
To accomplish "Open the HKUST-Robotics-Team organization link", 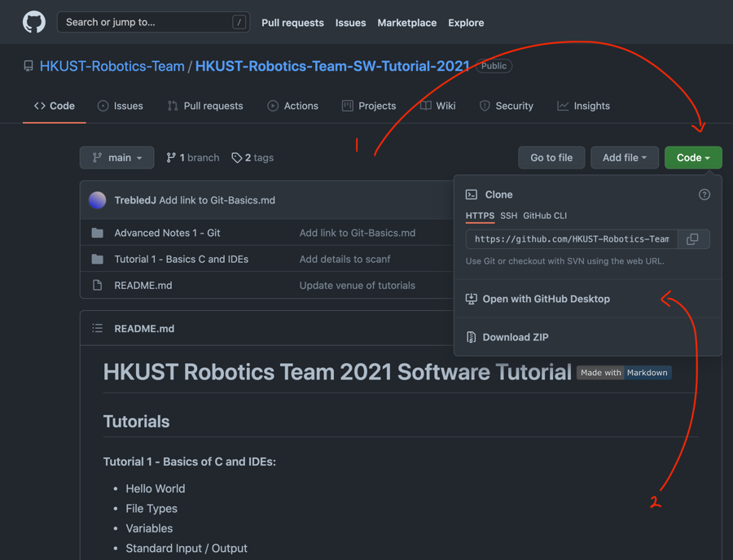I will point(112,66).
